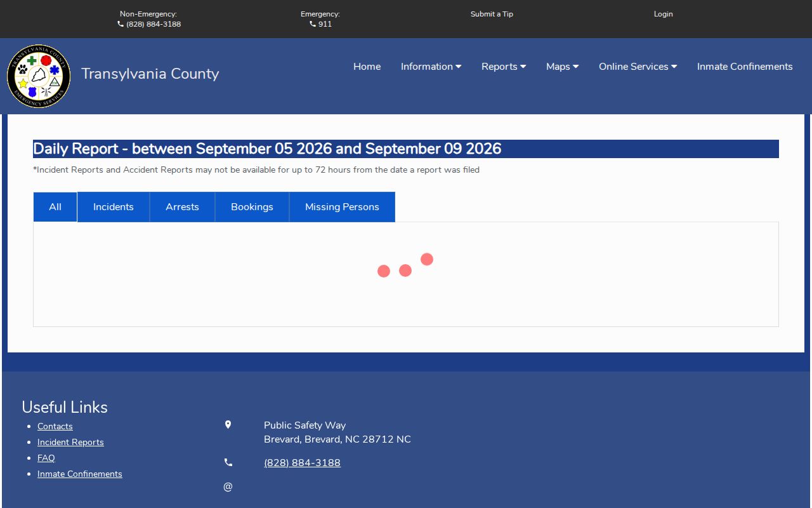Switch to the Incidents tab
Image resolution: width=812 pixels, height=508 pixels.
click(114, 207)
